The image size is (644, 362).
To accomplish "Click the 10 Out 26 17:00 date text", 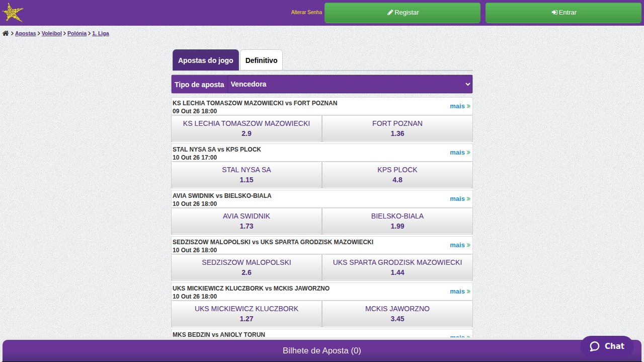I will tap(195, 158).
